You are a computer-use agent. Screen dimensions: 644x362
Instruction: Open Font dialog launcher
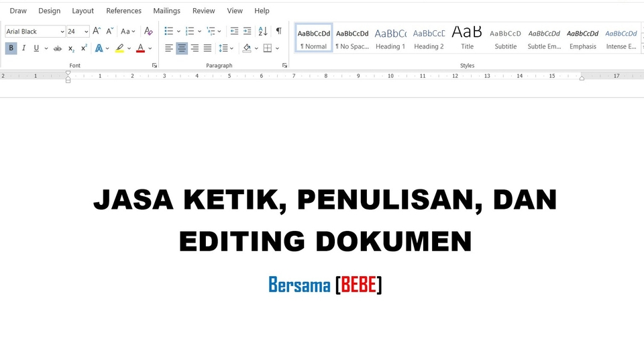pyautogui.click(x=154, y=65)
